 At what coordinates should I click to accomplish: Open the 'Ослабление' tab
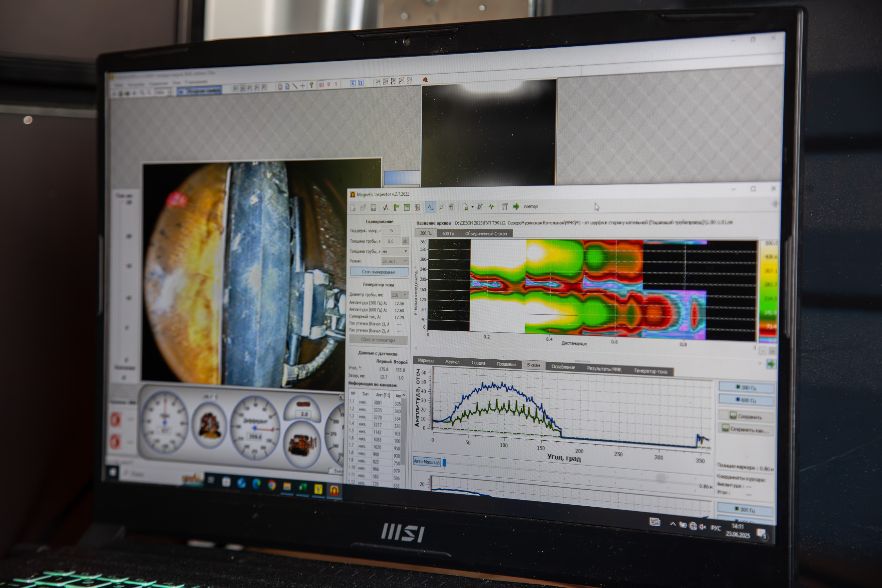point(563,367)
